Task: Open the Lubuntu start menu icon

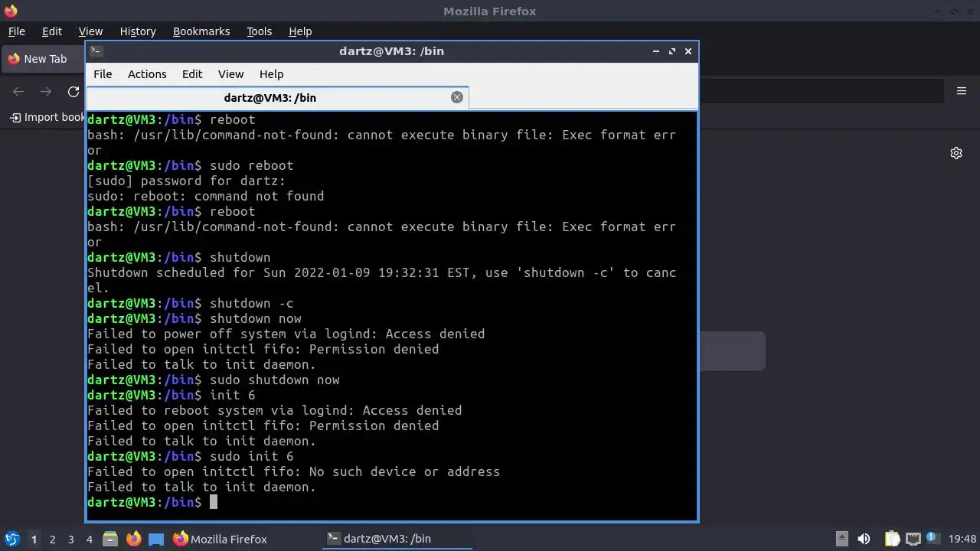Action: 11,539
